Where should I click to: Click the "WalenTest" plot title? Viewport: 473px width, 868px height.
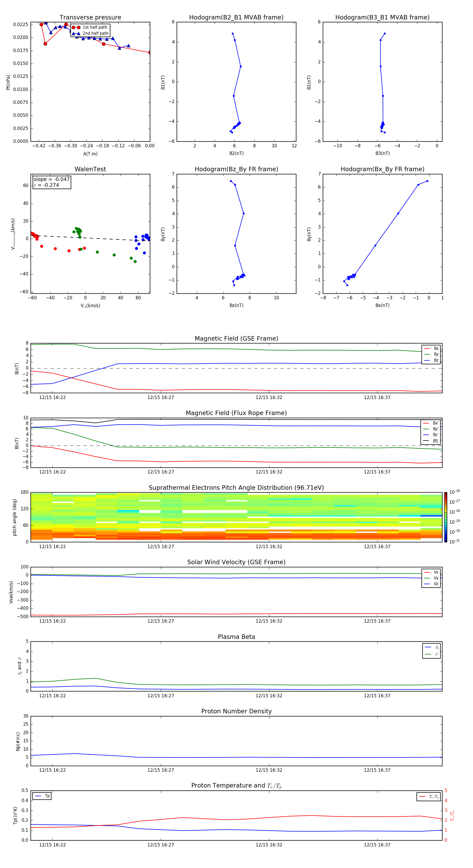pyautogui.click(x=90, y=169)
